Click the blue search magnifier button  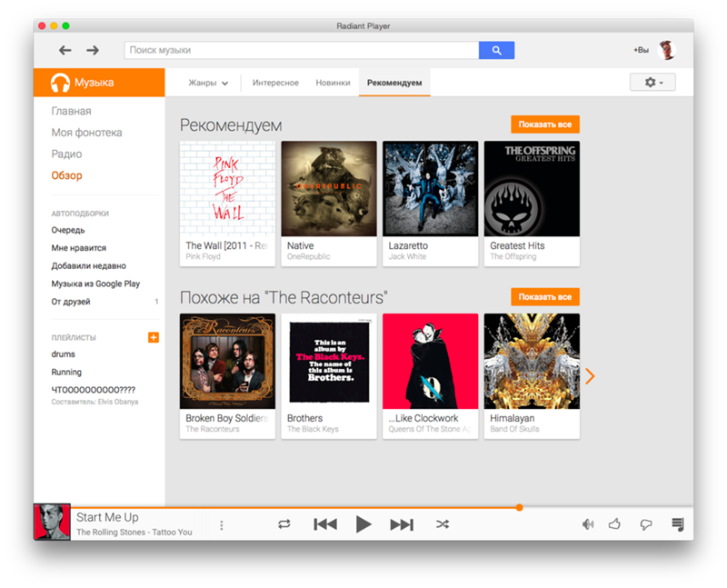pyautogui.click(x=496, y=50)
